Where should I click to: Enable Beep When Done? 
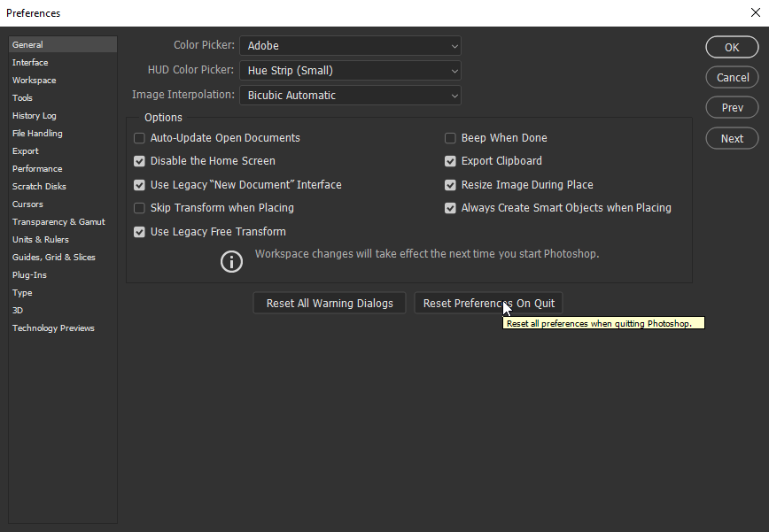coord(450,138)
